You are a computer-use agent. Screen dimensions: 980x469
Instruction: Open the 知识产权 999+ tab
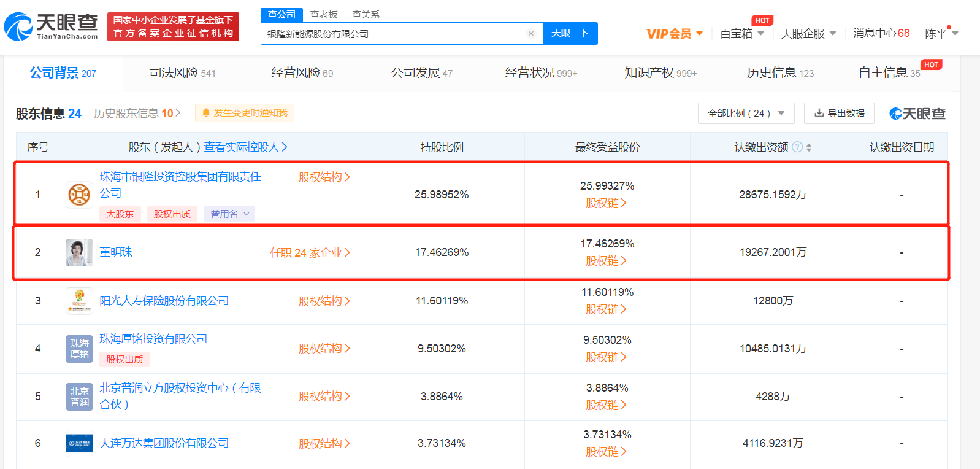(660, 73)
